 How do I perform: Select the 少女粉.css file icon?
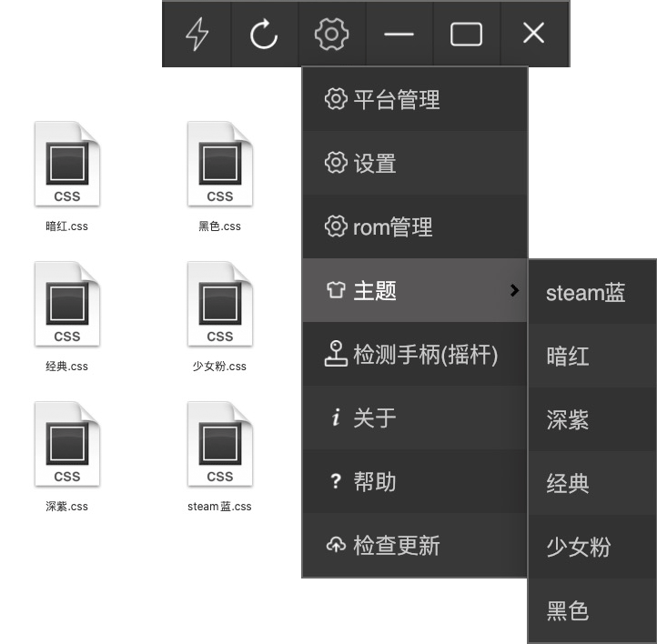[220, 306]
